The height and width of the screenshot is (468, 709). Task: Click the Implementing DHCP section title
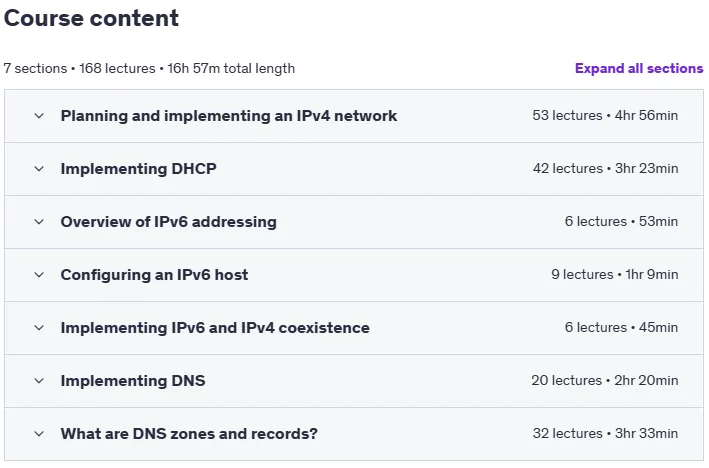click(138, 169)
